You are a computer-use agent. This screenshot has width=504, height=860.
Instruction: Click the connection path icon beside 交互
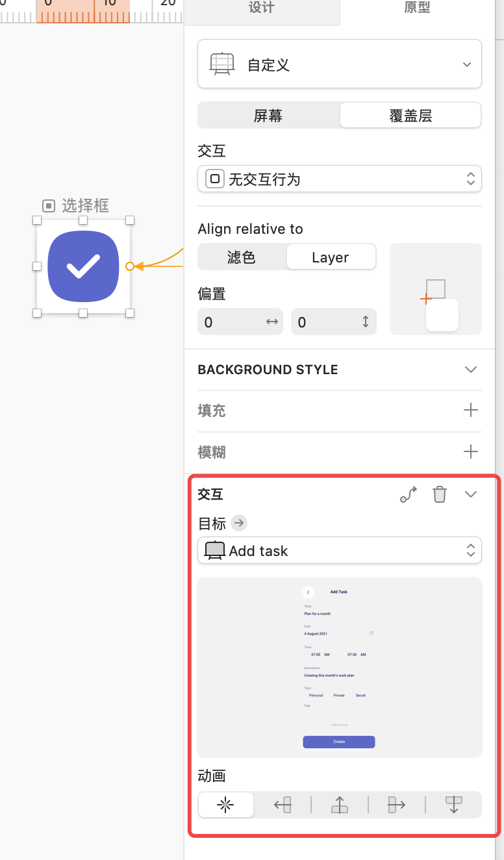pos(408,495)
